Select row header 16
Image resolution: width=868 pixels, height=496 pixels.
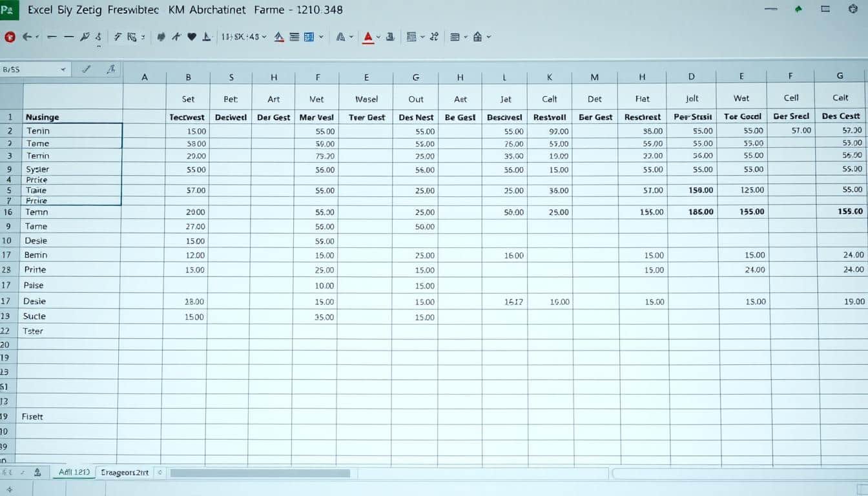[x=10, y=212]
